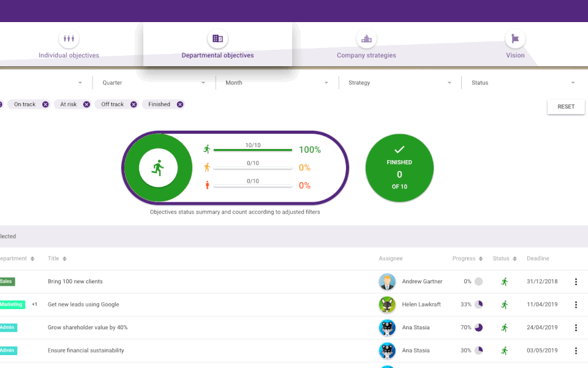Click Ana Stasia's avatar in Ensure financial row

click(x=387, y=350)
